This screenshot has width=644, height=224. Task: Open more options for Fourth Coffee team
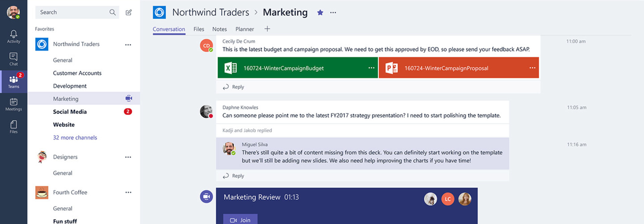(128, 192)
